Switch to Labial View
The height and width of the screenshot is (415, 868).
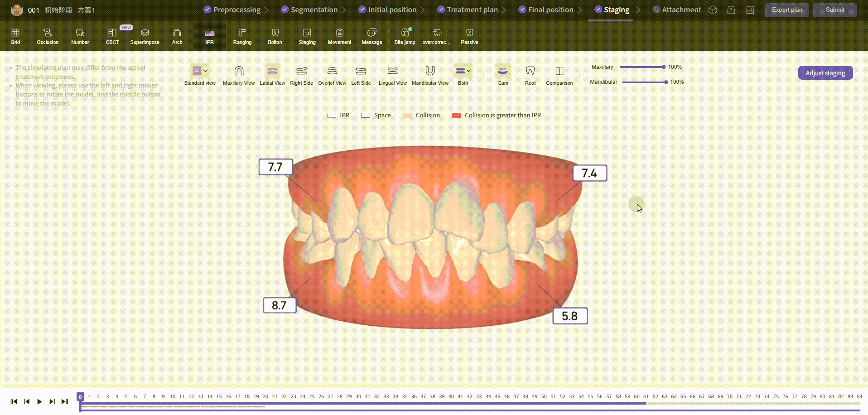[x=272, y=75]
